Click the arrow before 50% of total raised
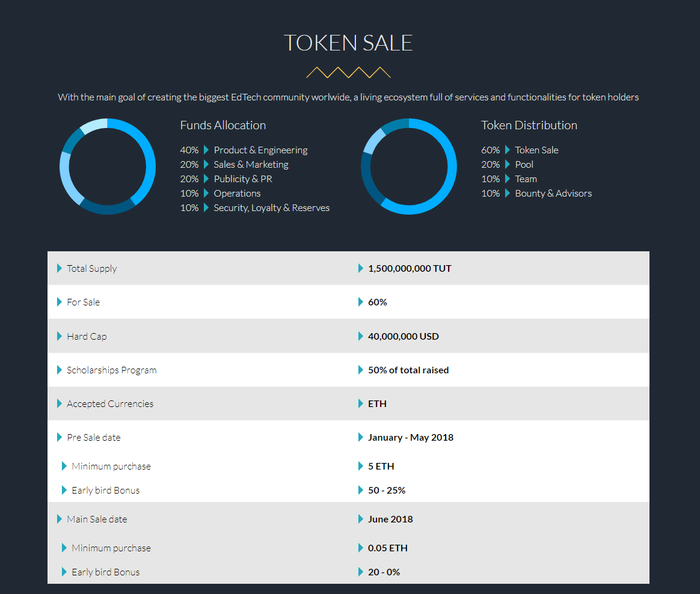 (361, 370)
